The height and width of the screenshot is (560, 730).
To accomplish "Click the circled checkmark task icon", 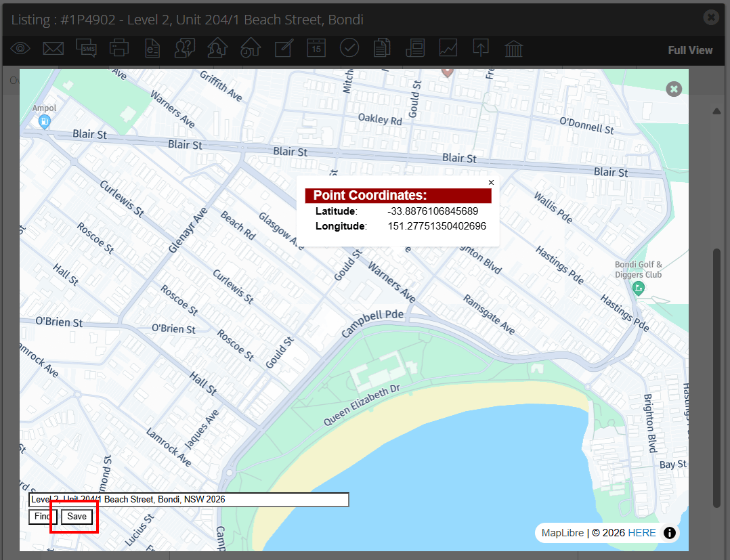I will click(349, 48).
